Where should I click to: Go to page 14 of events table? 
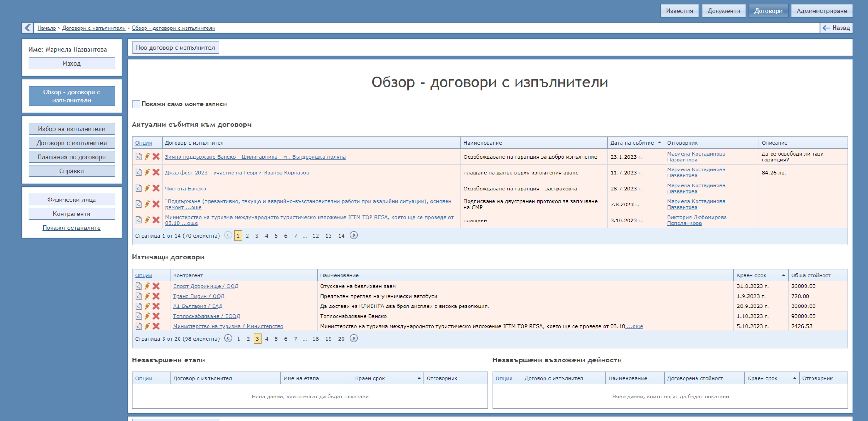pyautogui.click(x=341, y=236)
